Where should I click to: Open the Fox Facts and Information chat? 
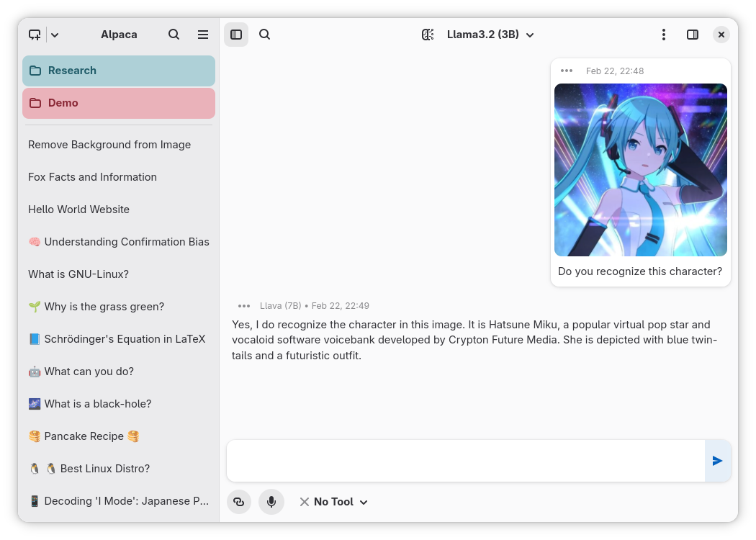tap(119, 177)
